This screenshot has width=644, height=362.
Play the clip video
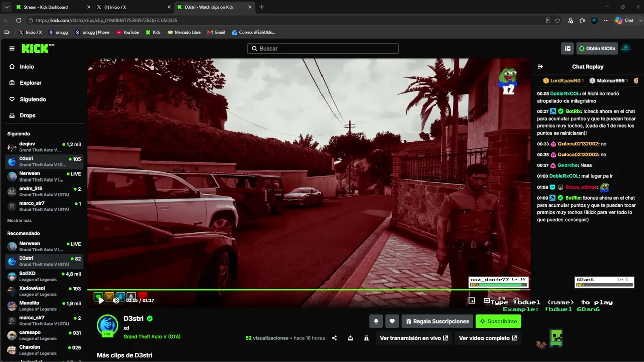point(100,300)
